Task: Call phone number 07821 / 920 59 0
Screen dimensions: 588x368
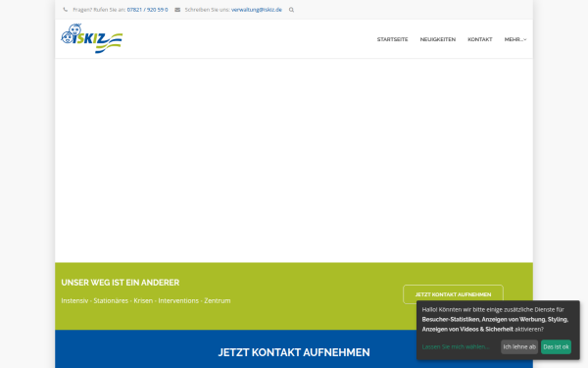Action: [x=147, y=10]
